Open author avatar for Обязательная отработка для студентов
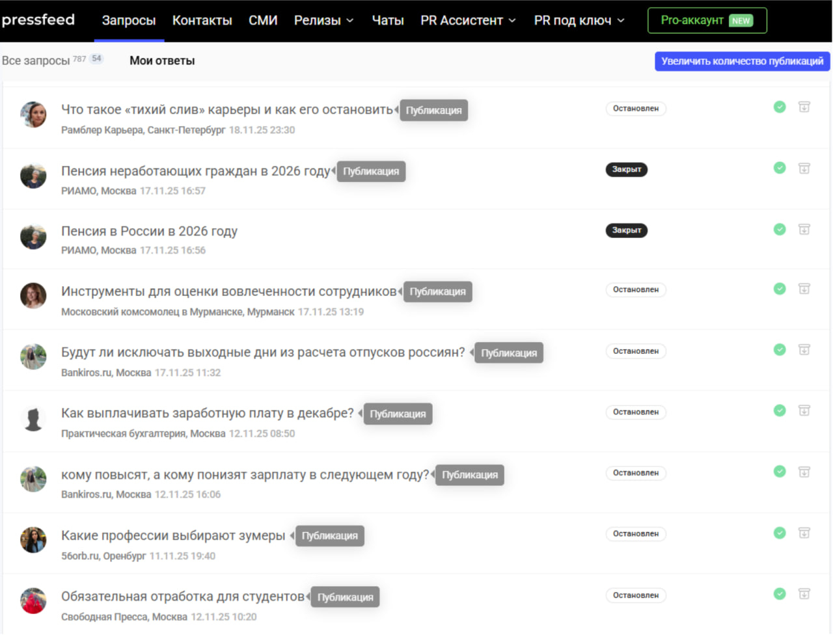Screen dimensions: 833x644 tap(33, 601)
